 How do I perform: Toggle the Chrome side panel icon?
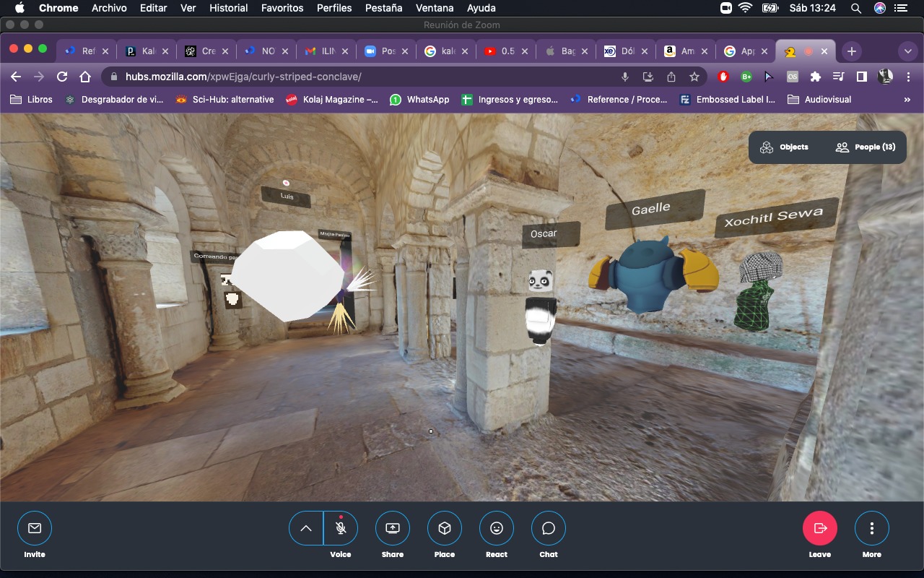(x=861, y=77)
